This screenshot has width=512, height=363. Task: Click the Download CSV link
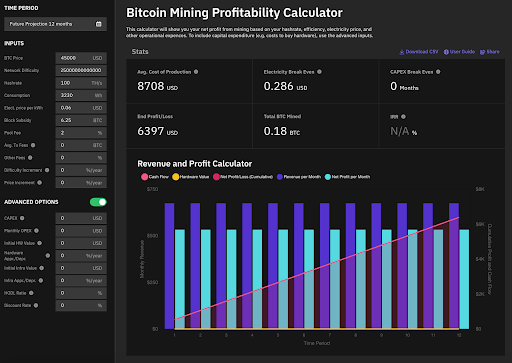click(x=419, y=52)
